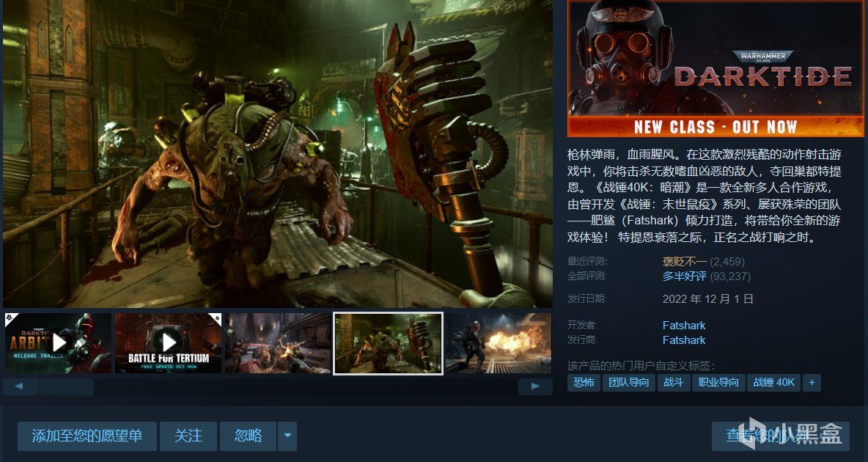
Task: Open the 职业导向 tag
Action: 718,382
